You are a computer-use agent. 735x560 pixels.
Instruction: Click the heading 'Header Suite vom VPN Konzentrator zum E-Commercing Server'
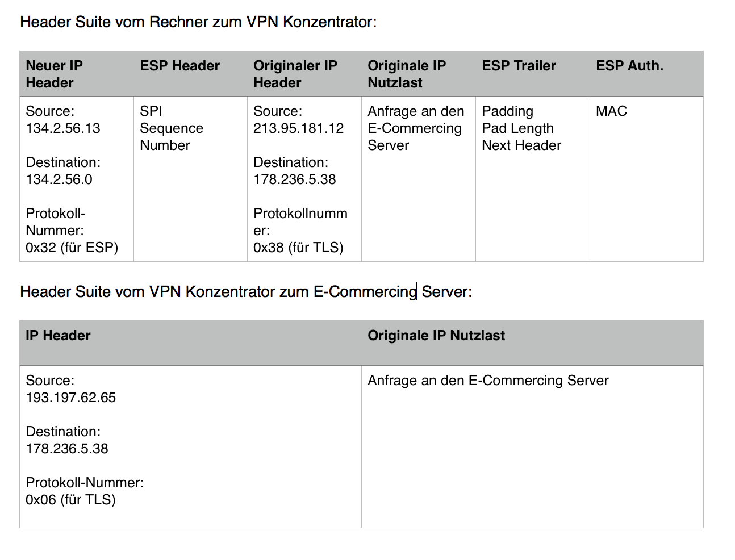pyautogui.click(x=246, y=292)
